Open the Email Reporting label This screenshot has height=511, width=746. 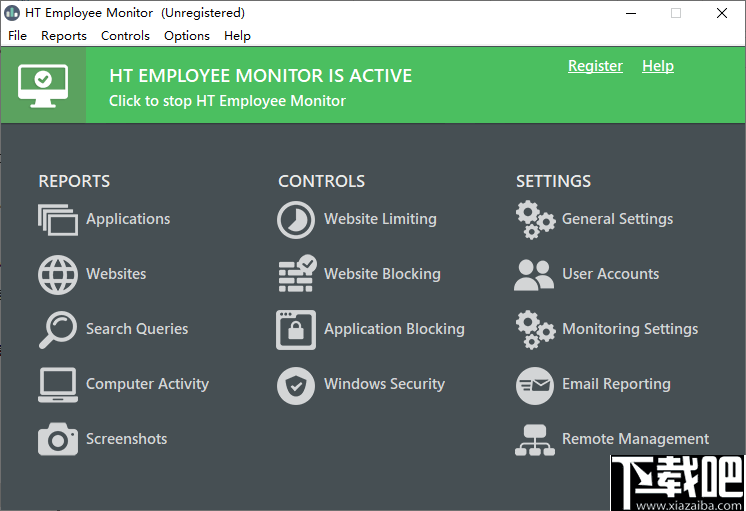(x=617, y=384)
